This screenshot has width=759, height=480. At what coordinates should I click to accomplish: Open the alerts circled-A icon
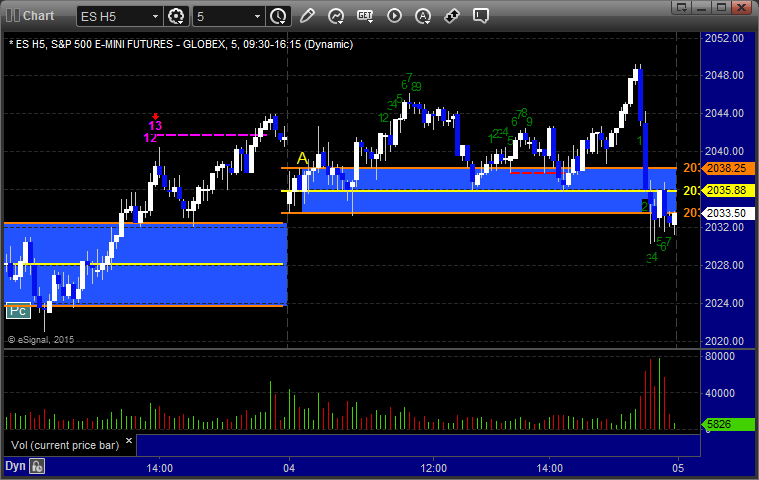423,16
